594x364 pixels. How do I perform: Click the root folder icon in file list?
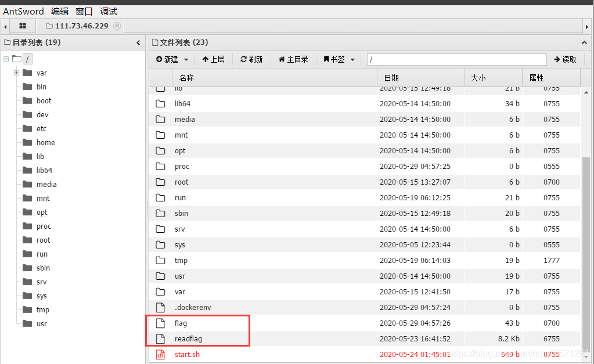161,182
